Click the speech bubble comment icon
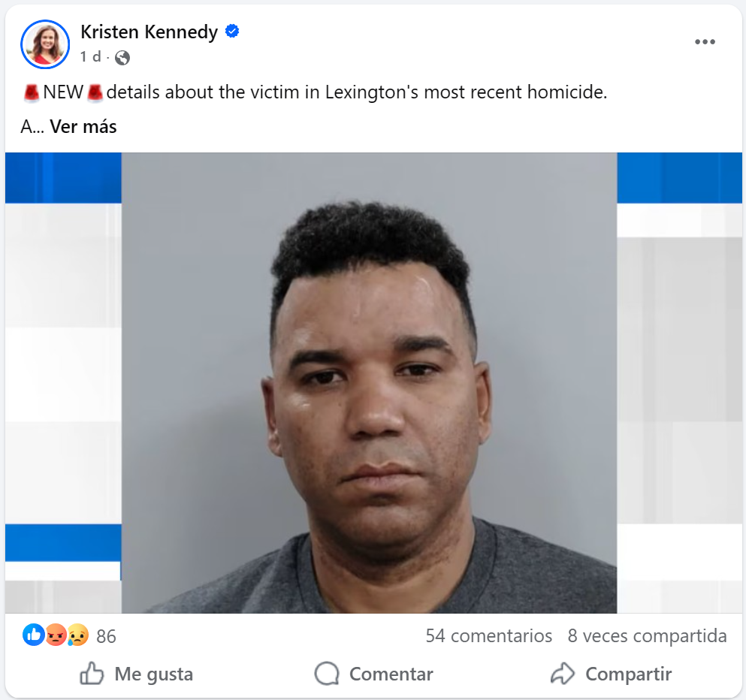This screenshot has height=700, width=746. 327,674
